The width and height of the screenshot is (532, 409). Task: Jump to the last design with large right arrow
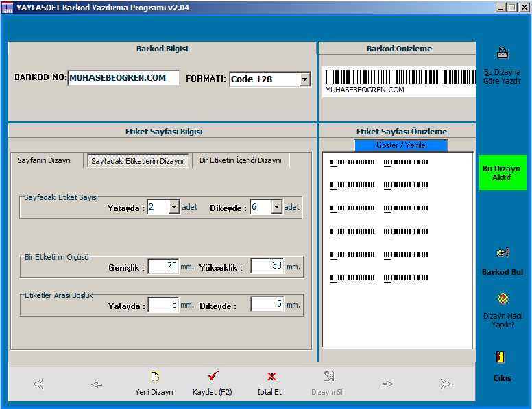446,384
